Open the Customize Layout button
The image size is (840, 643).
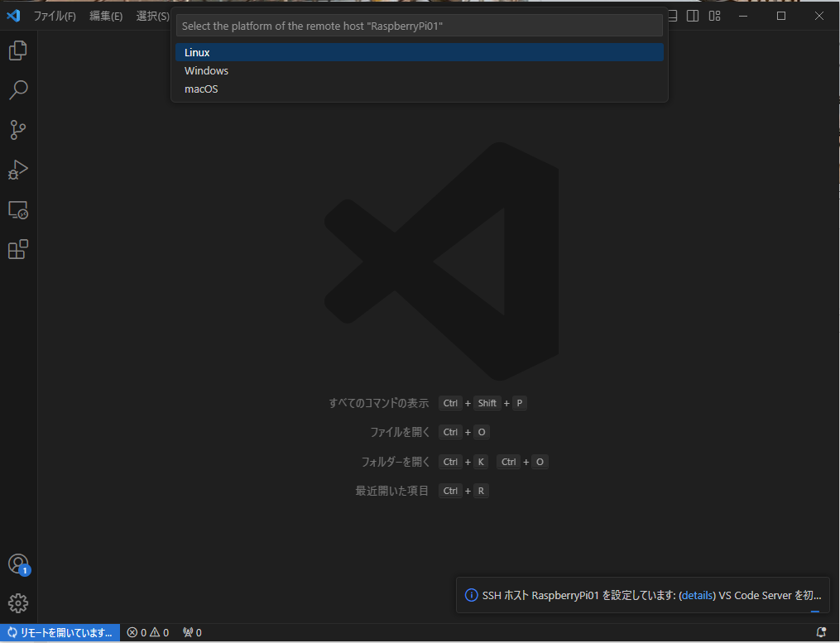pyautogui.click(x=714, y=16)
